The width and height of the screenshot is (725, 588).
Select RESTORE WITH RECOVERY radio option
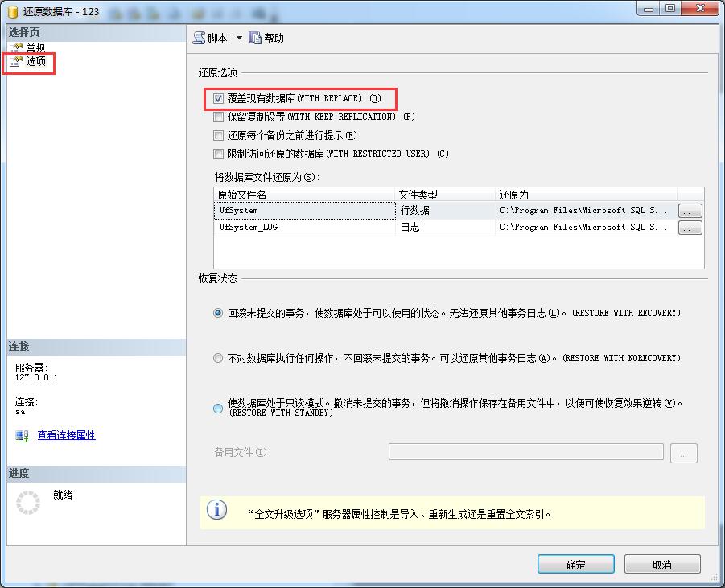coord(218,313)
